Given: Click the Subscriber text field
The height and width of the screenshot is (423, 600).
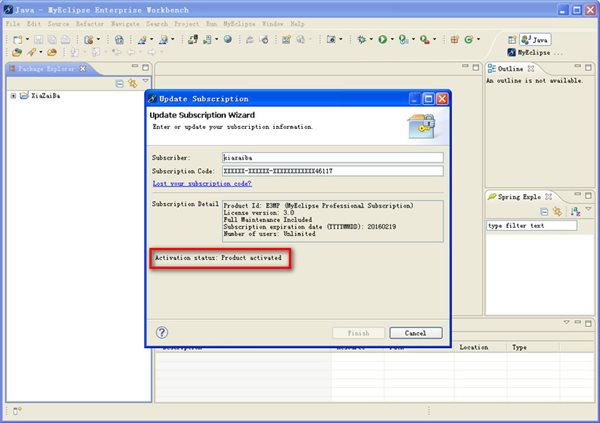Looking at the screenshot, I should tap(333, 158).
